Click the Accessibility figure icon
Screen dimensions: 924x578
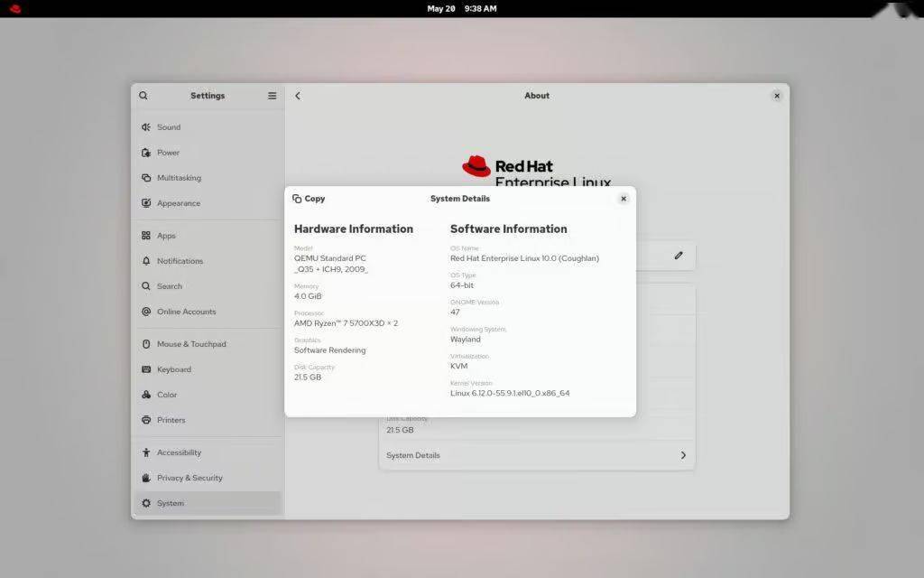coord(146,452)
